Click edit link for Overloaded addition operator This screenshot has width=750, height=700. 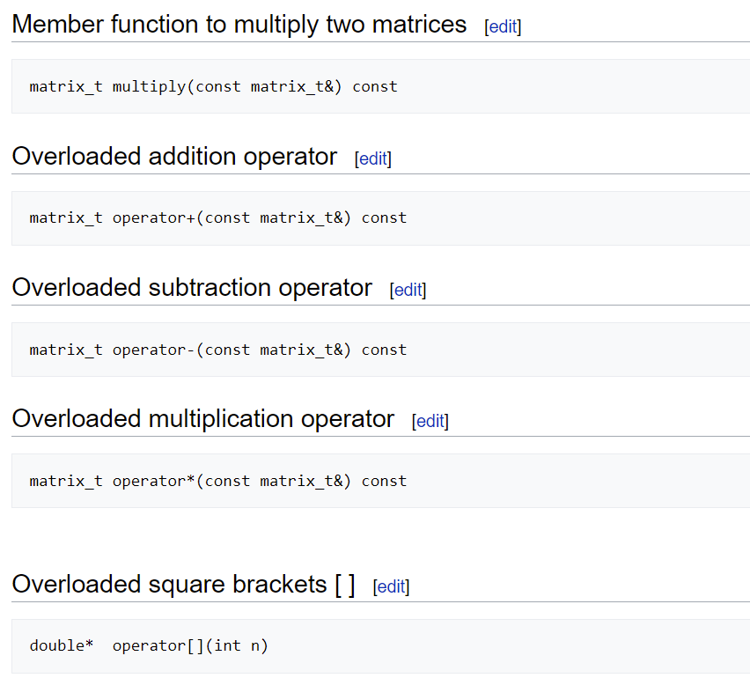coord(371,158)
